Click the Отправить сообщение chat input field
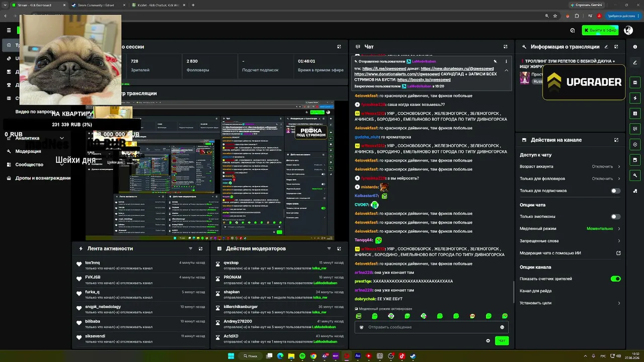Image resolution: width=644 pixels, height=362 pixels. [432, 327]
